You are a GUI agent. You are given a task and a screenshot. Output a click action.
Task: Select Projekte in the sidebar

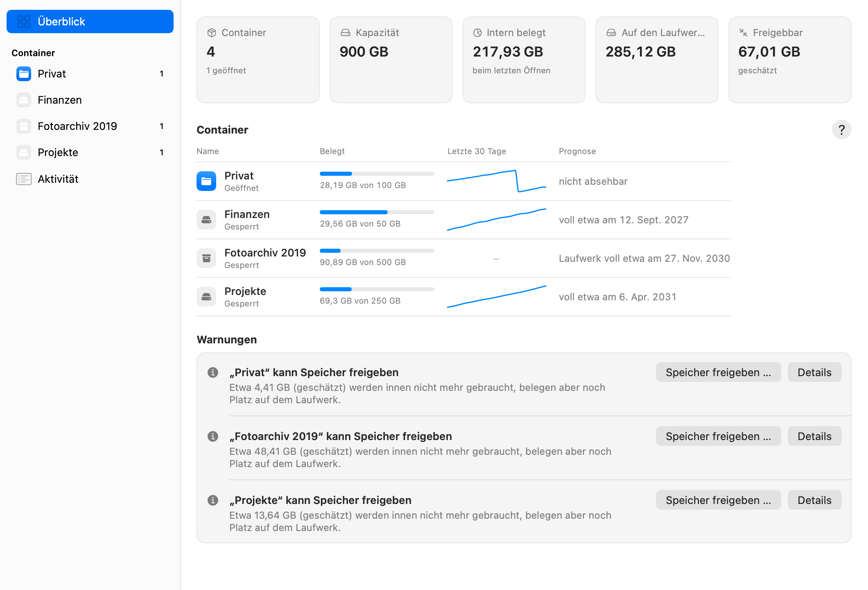(90, 152)
